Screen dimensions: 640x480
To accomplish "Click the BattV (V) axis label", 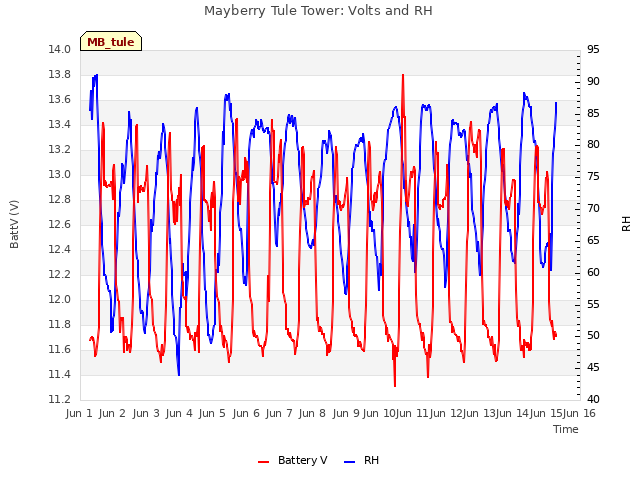I will coord(14,224).
